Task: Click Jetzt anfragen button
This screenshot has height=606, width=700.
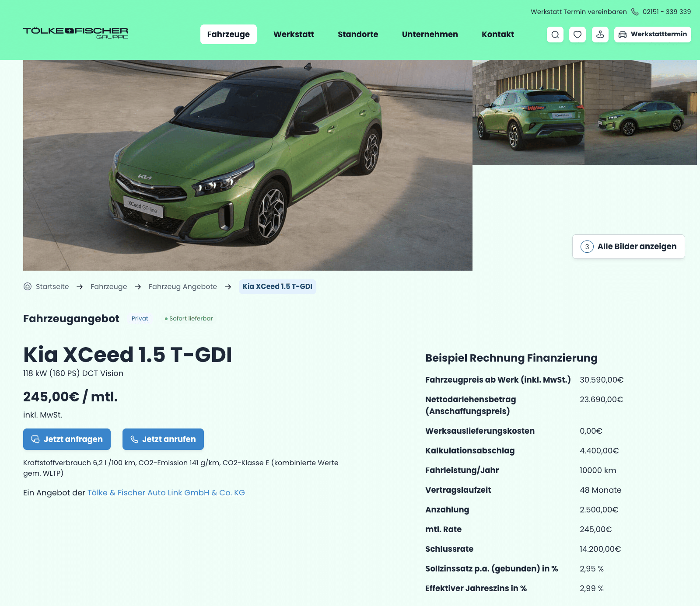Action: point(67,439)
